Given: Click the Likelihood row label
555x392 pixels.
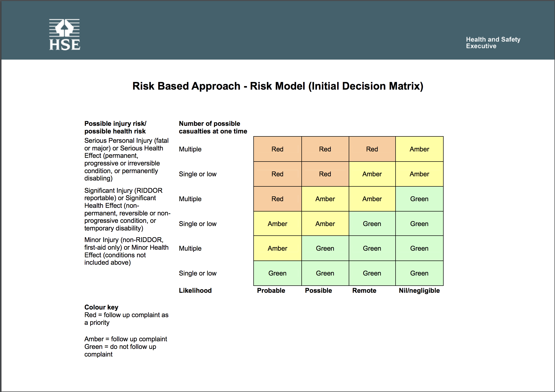Looking at the screenshot, I should 195,291.
